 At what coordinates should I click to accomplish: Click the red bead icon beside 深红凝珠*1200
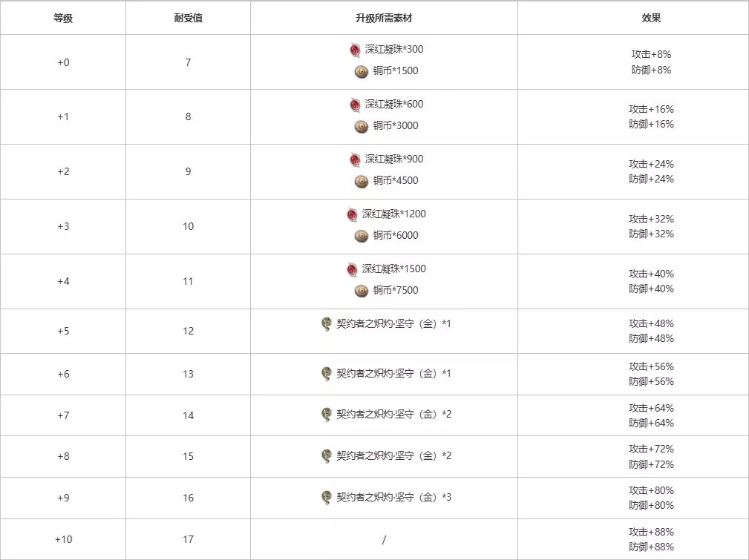353,214
